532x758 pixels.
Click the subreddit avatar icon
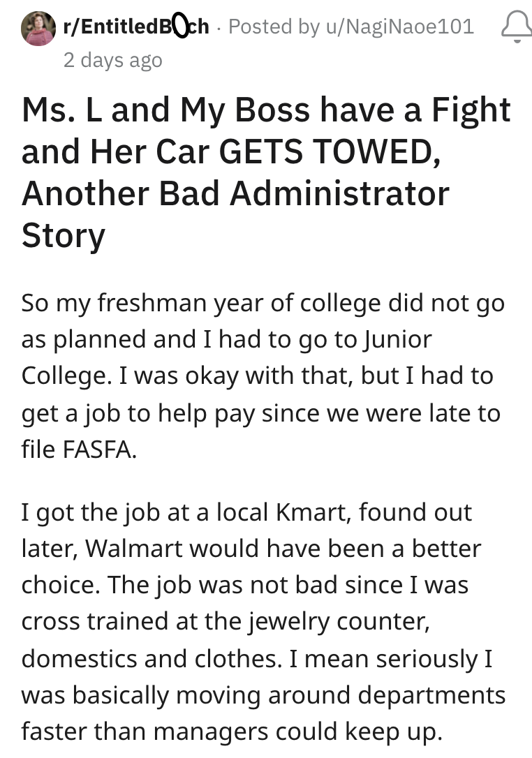(38, 28)
